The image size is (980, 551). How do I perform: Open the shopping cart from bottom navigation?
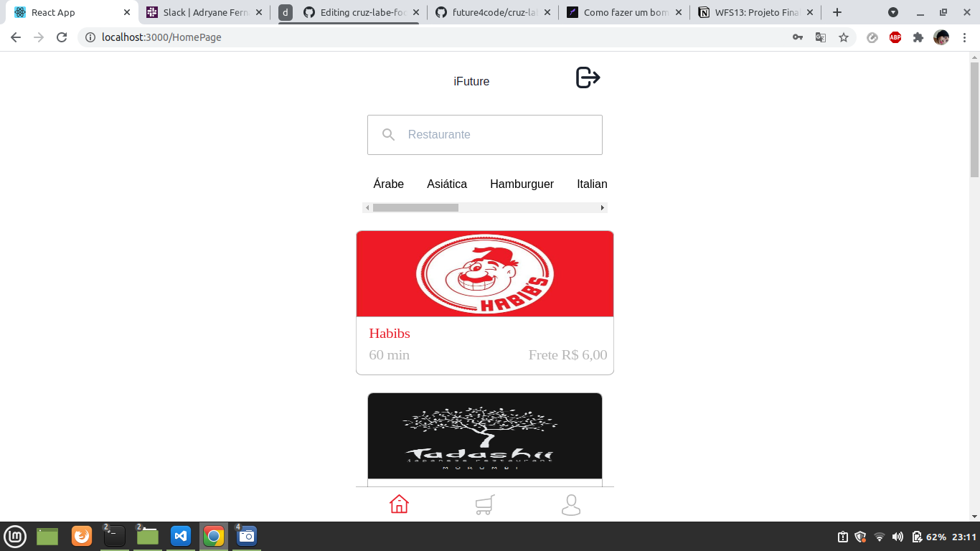click(484, 504)
